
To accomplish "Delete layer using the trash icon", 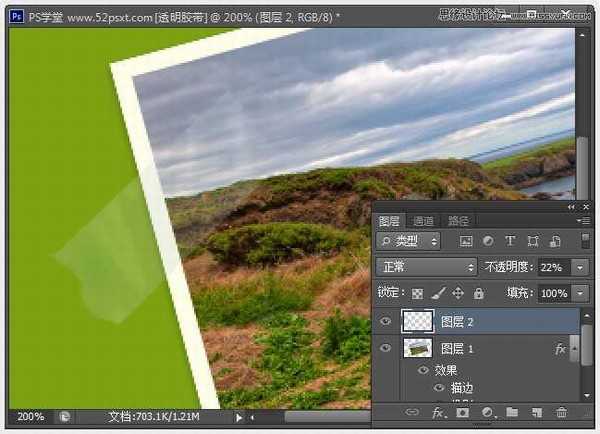I will (561, 412).
